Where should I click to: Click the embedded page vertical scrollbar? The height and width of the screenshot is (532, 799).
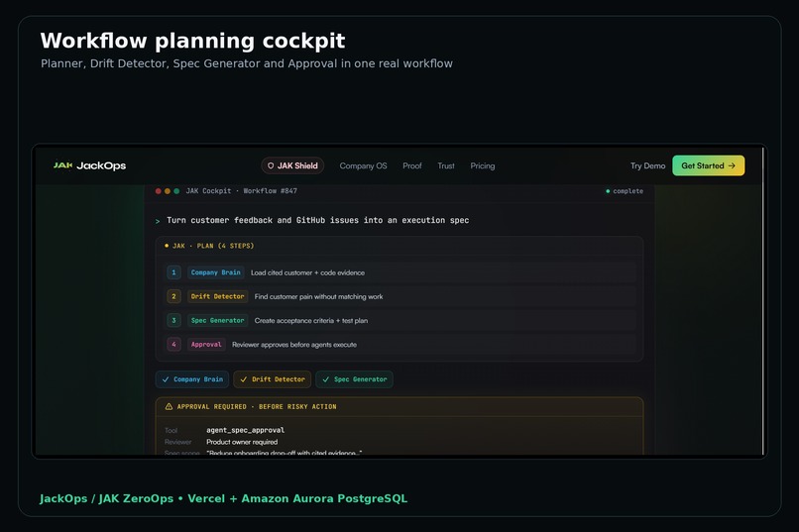[x=763, y=300]
